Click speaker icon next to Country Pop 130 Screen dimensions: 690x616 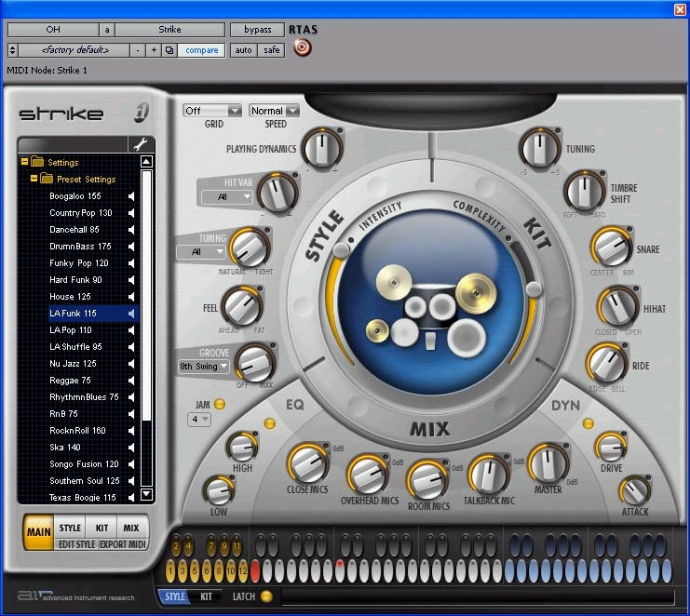131,213
